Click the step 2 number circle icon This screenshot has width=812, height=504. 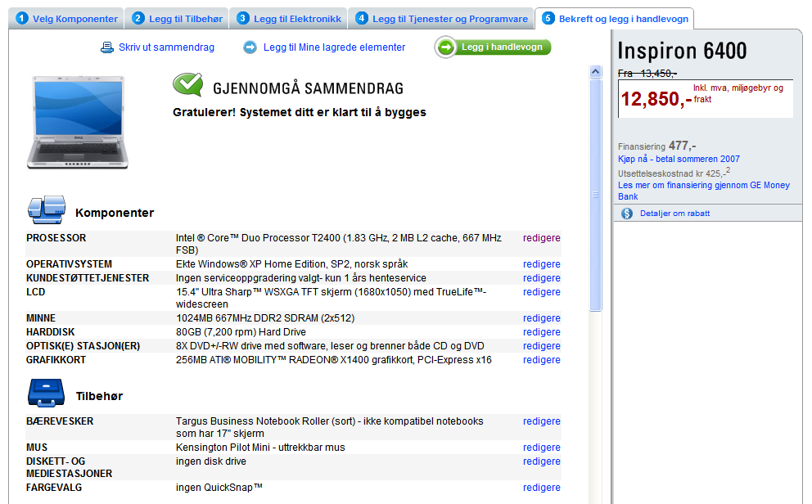point(138,19)
